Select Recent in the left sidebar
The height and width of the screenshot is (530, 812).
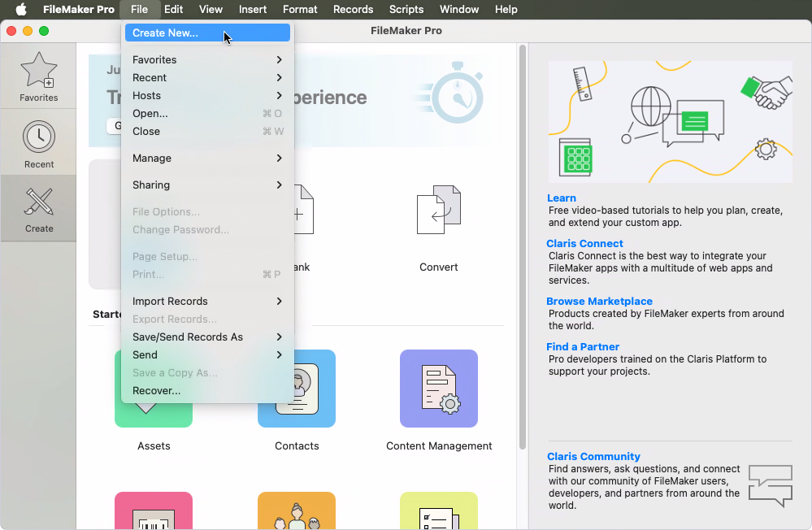pos(38,142)
